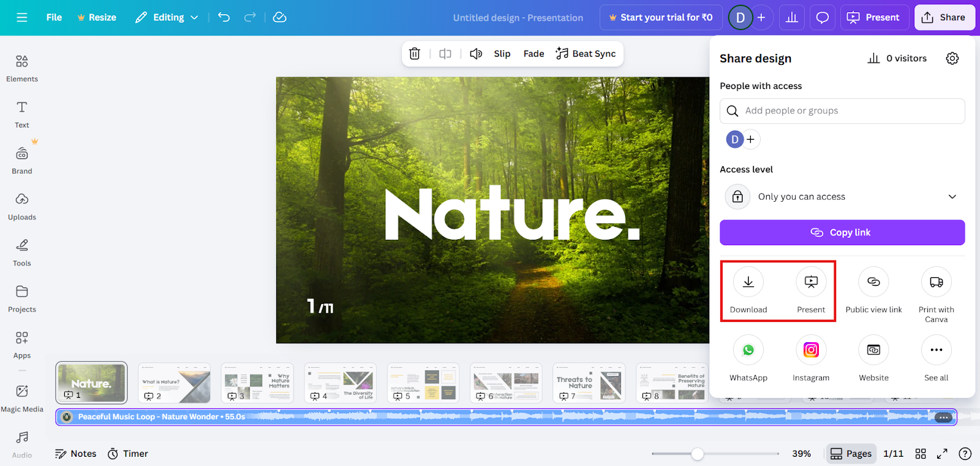The image size is (980, 466).
Task: Adjust audio volume with speaker icon
Action: (476, 54)
